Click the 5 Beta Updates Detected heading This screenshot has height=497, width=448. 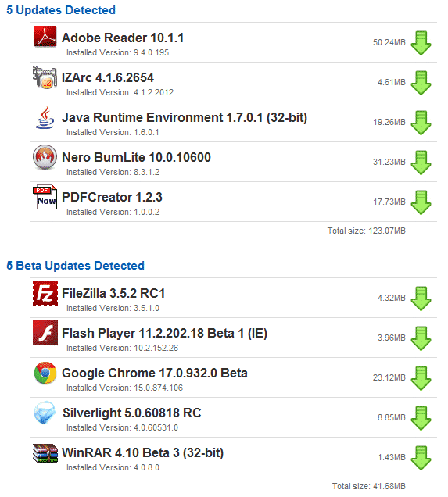[x=76, y=266]
